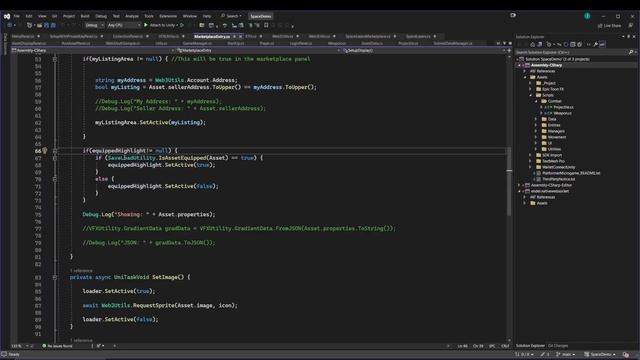Click the lightbulb quick action icon on line 66
The image size is (640, 360).
click(x=45, y=151)
